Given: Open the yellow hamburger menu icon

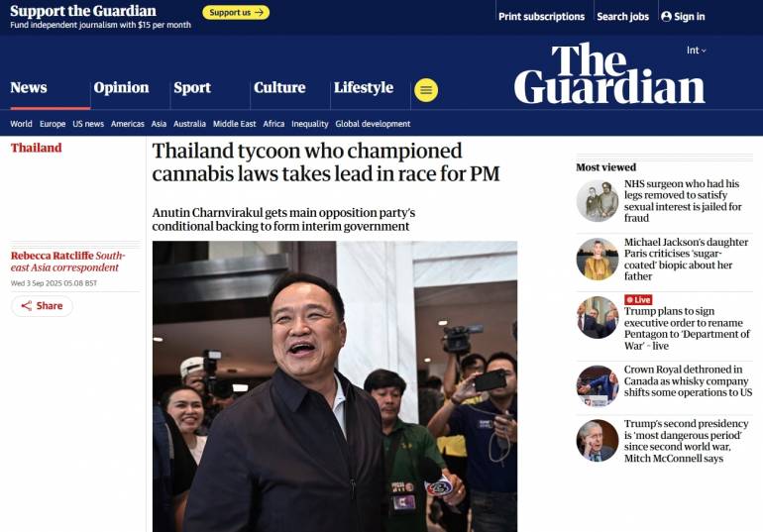Looking at the screenshot, I should 426,90.
